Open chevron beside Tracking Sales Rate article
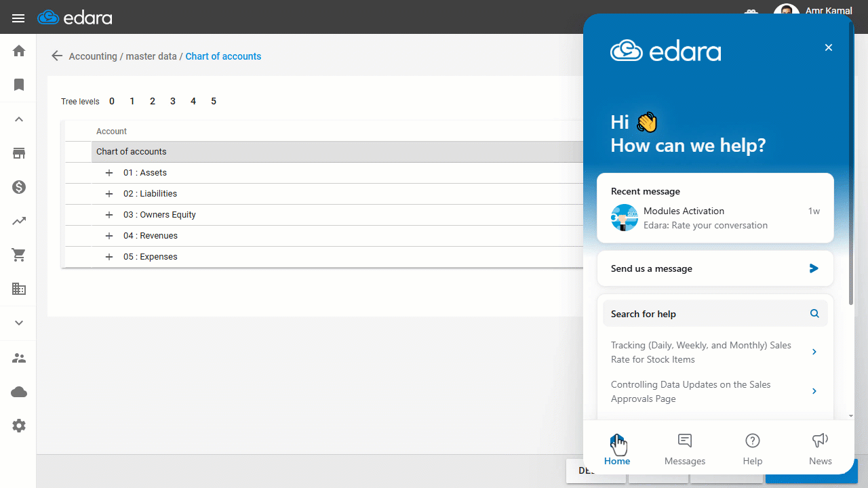 [814, 352]
